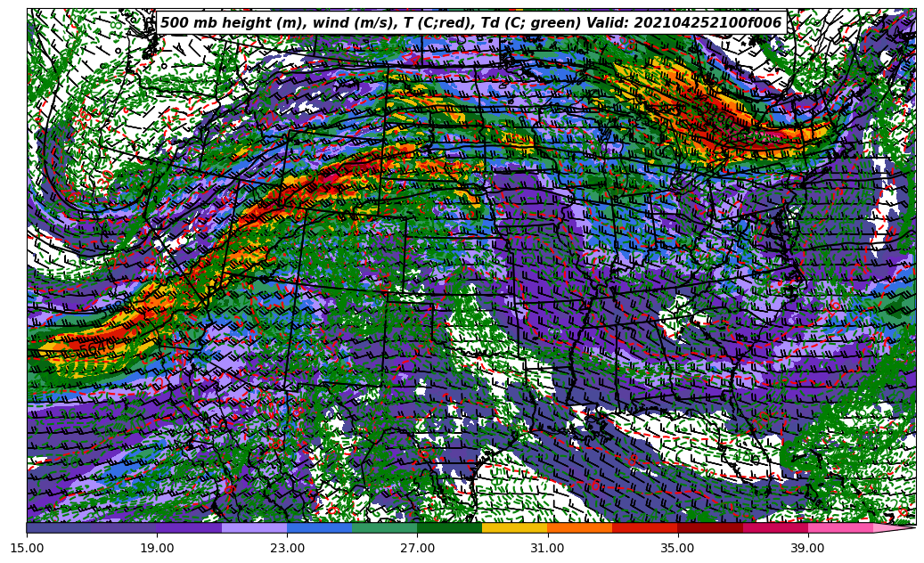Click the blue colorbar segment
The width and height of the screenshot is (924, 563).
(319, 527)
